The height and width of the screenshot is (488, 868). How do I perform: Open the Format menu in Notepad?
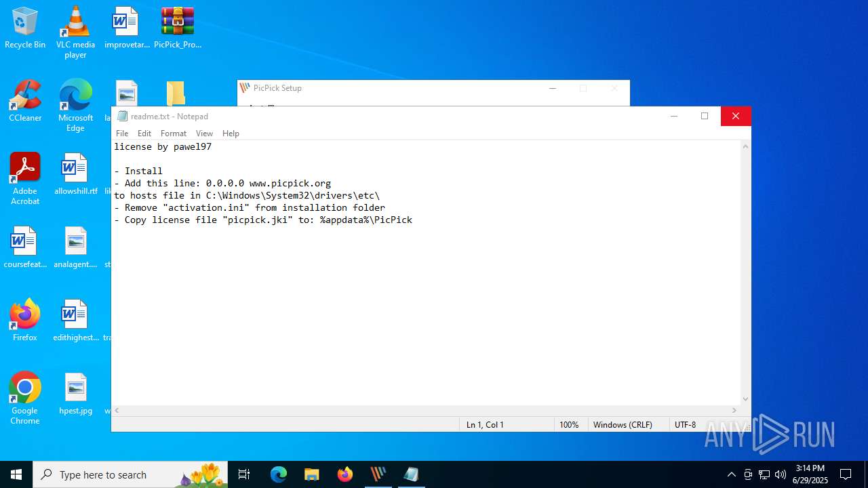pyautogui.click(x=174, y=134)
